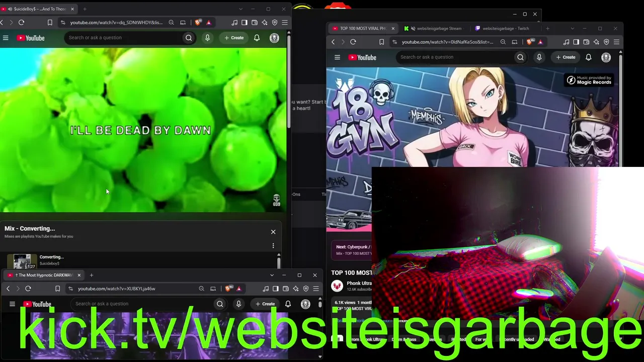
Task: Open a new tab beside the $uicideBoy$ tab
Action: coord(85,9)
